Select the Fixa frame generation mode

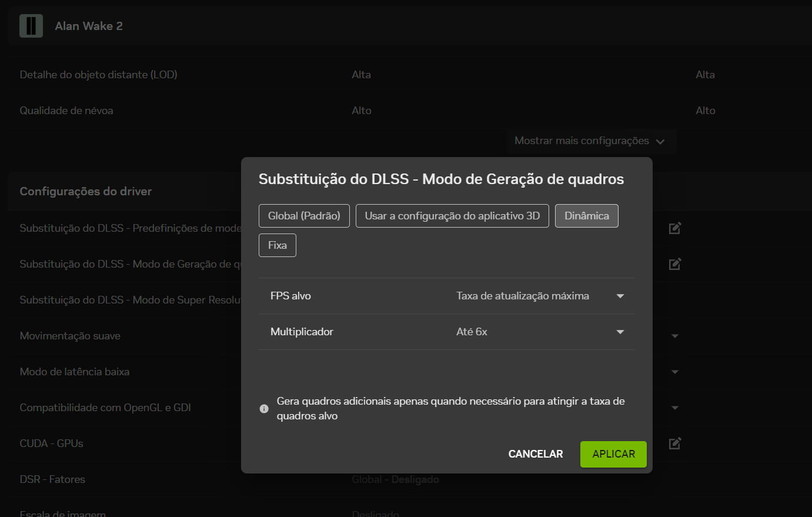277,245
